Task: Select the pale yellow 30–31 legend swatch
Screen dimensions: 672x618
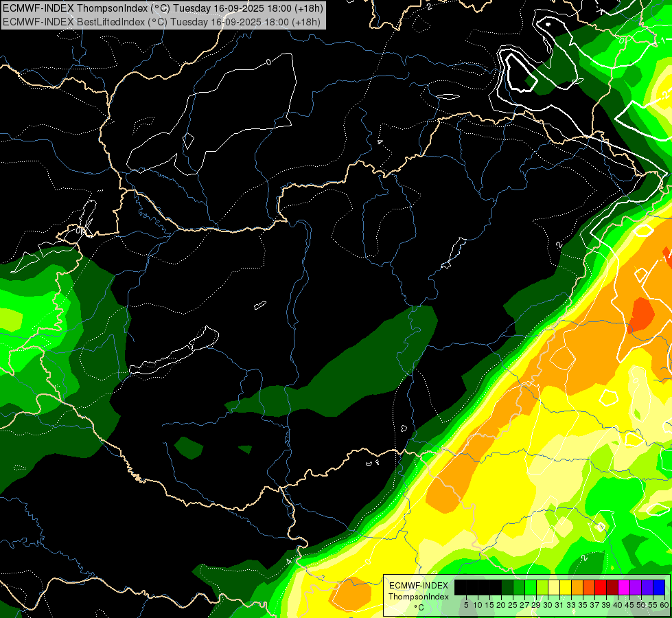Action: [x=554, y=587]
